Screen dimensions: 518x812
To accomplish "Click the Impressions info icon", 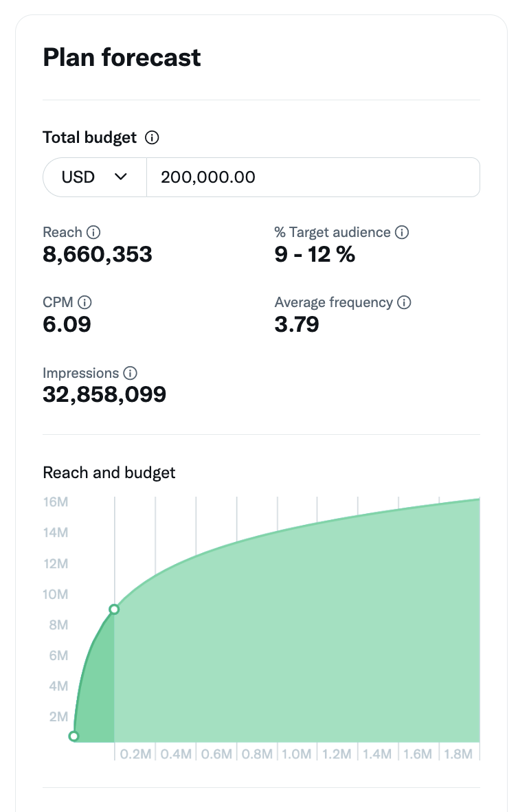I will [131, 373].
